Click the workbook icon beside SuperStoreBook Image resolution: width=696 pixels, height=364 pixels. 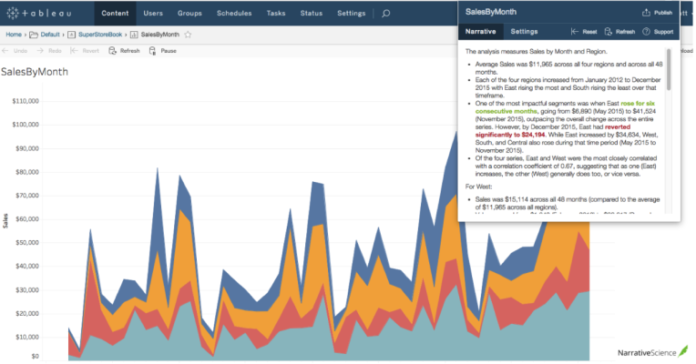coord(71,35)
